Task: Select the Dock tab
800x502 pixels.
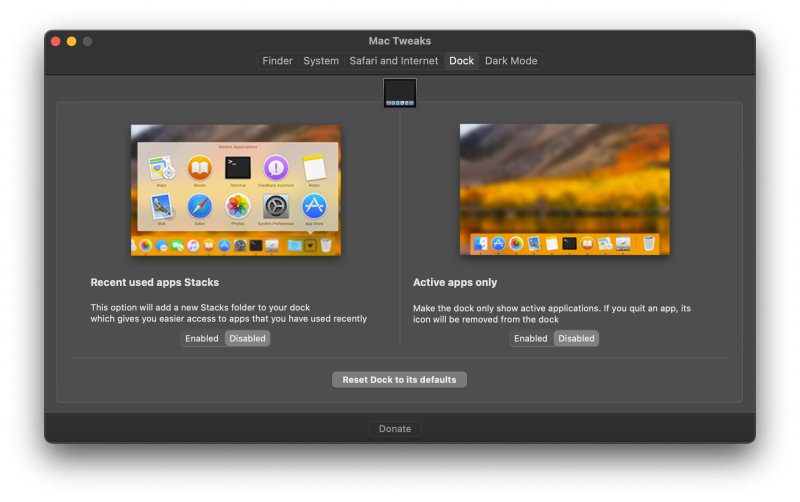Action: tap(461, 61)
